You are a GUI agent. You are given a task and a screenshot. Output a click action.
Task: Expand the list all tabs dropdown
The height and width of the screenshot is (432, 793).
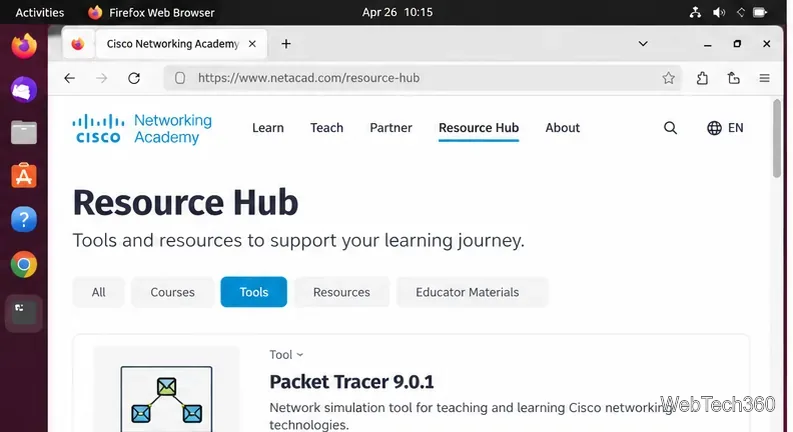tap(643, 44)
